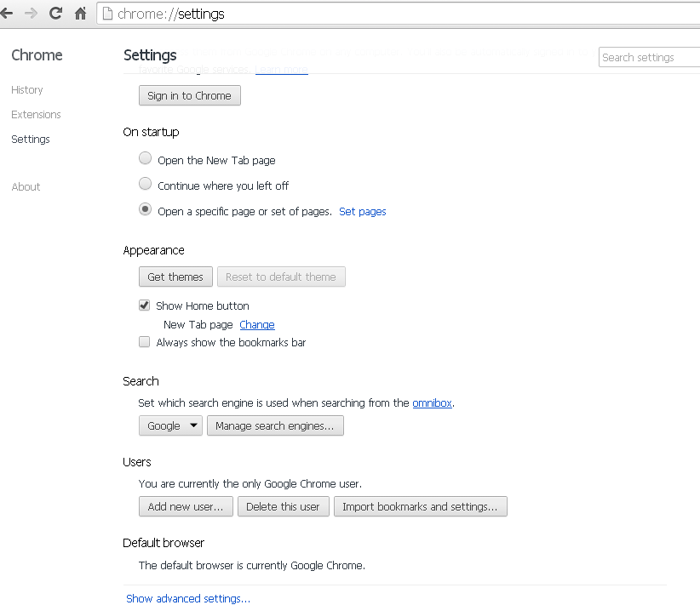Click the Chrome title in sidebar

(x=37, y=55)
